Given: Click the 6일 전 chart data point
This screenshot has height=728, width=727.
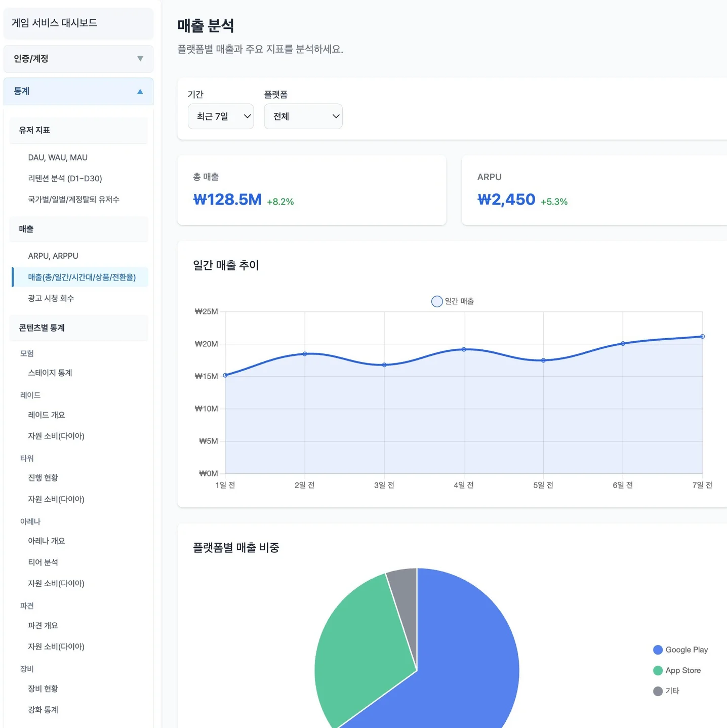Looking at the screenshot, I should [623, 344].
